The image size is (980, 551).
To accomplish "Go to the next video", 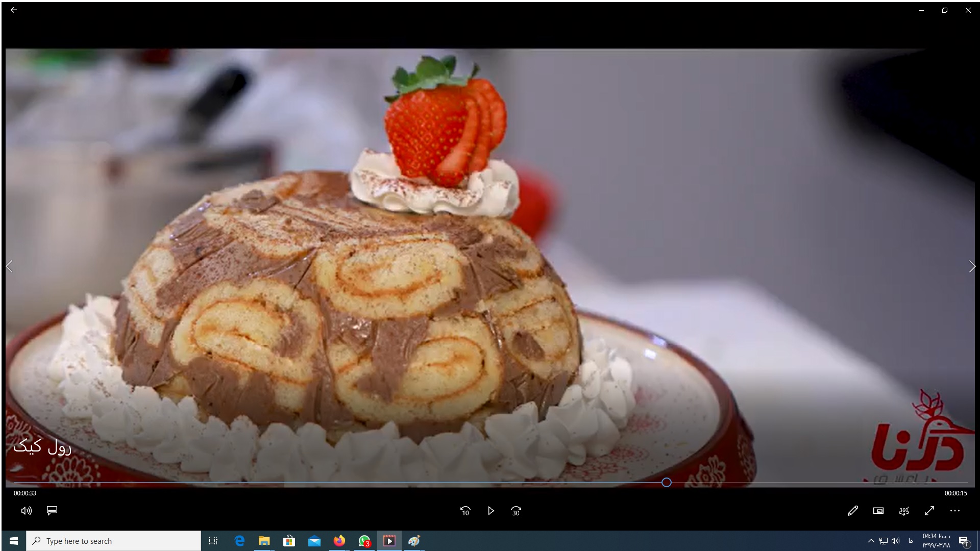I will pyautogui.click(x=972, y=266).
